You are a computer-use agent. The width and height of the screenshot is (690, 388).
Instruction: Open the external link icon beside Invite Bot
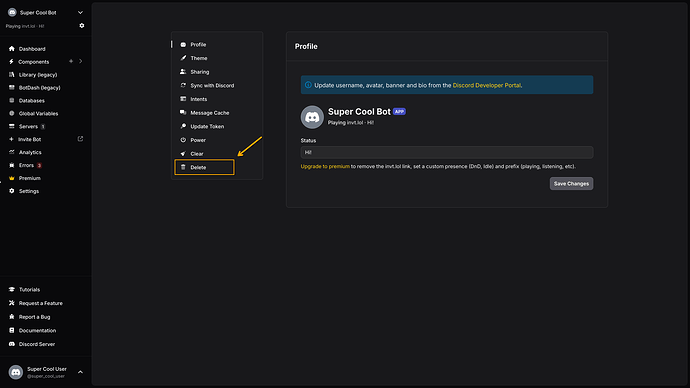click(80, 139)
